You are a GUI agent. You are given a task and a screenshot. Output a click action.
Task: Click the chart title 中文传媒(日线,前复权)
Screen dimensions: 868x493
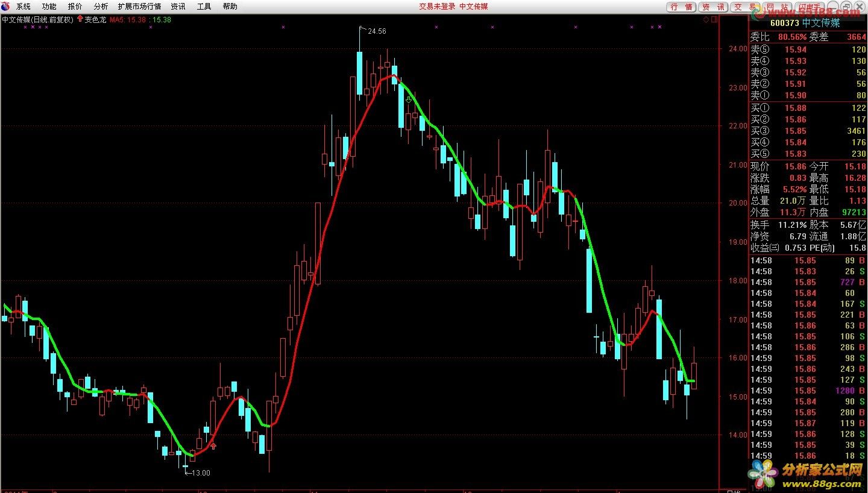click(x=37, y=19)
